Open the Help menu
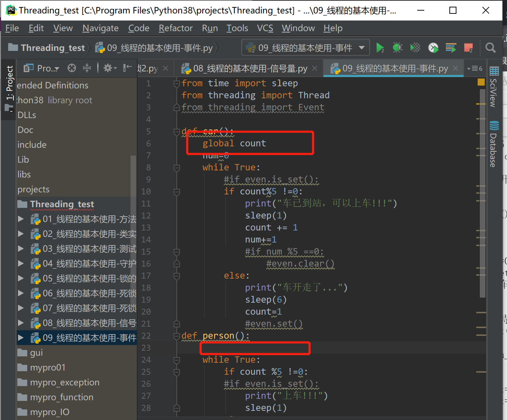The height and width of the screenshot is (420, 507). pyautogui.click(x=333, y=28)
